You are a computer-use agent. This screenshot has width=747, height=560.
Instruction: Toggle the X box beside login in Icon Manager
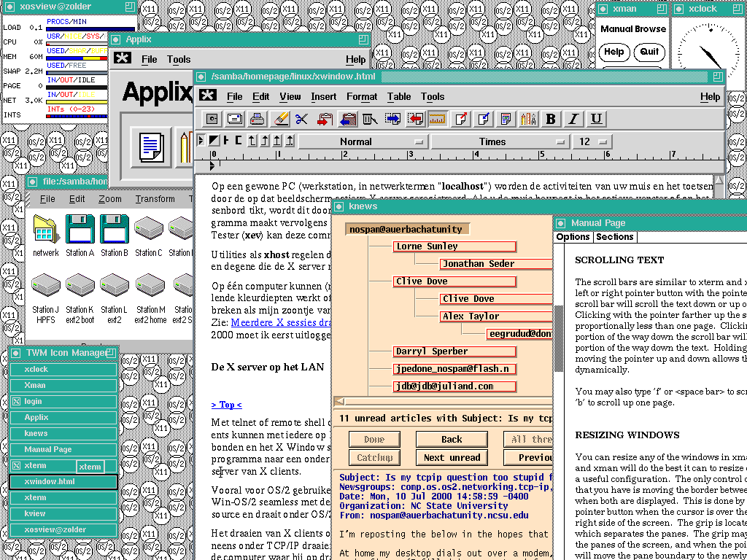click(16, 402)
